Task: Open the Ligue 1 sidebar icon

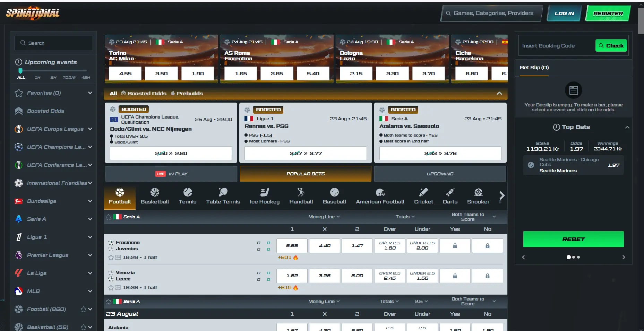Action: click(x=19, y=237)
